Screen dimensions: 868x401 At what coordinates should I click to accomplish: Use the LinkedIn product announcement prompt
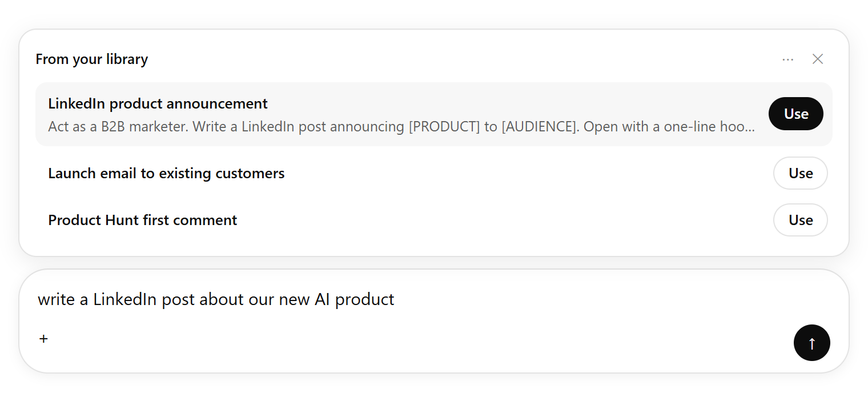796,114
